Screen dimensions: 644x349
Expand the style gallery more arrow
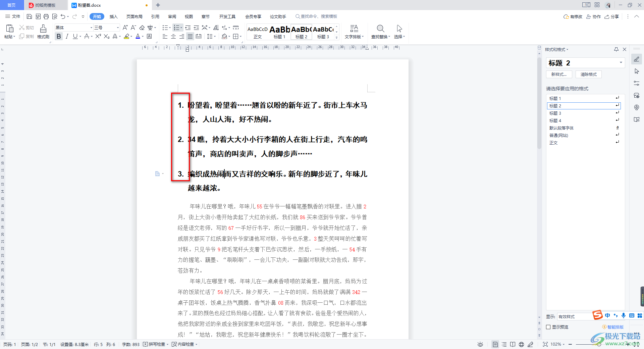click(x=337, y=37)
